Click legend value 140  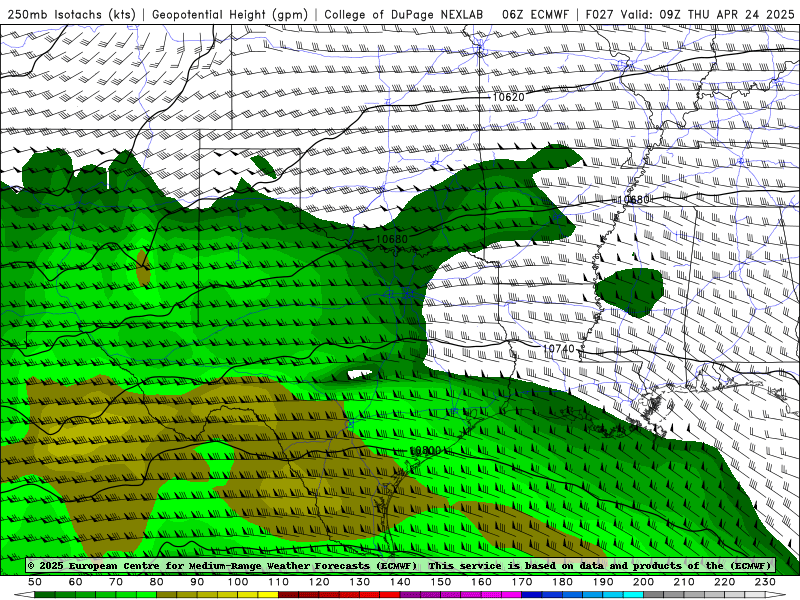click(x=400, y=582)
